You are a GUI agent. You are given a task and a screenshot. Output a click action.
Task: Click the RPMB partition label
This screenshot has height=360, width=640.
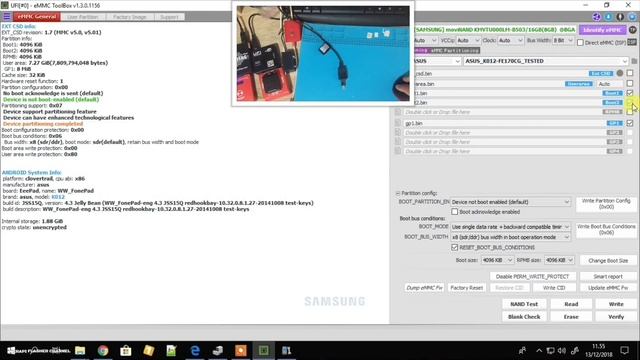point(613,112)
